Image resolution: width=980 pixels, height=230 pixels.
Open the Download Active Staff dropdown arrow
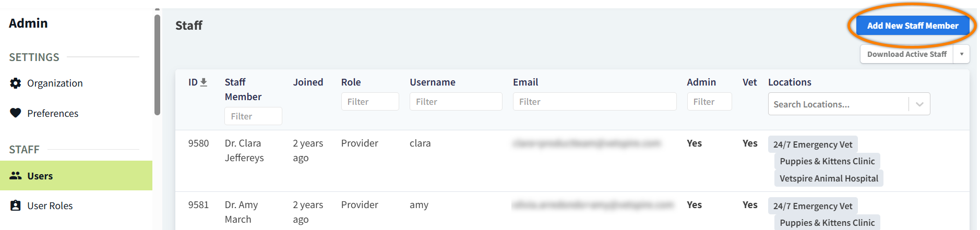(961, 54)
